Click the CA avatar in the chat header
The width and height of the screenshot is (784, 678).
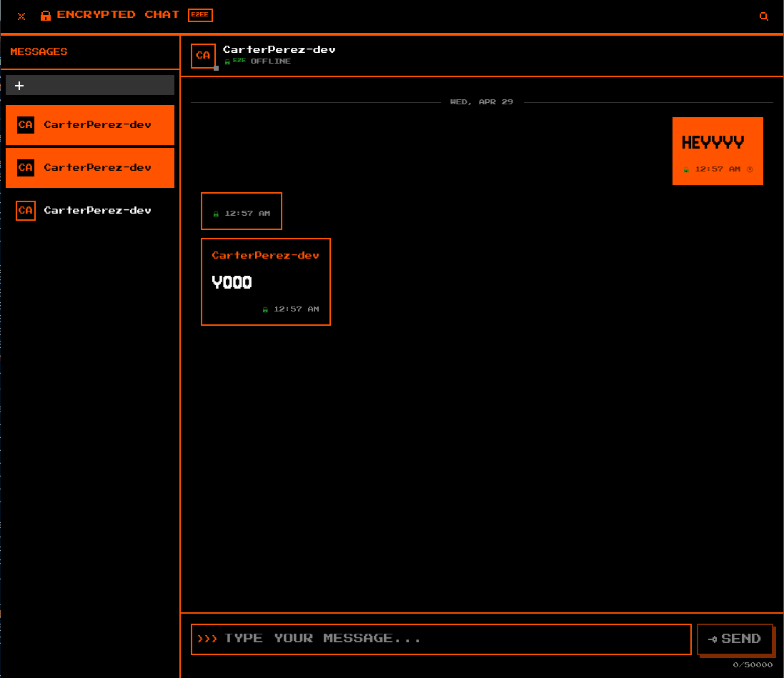[203, 56]
